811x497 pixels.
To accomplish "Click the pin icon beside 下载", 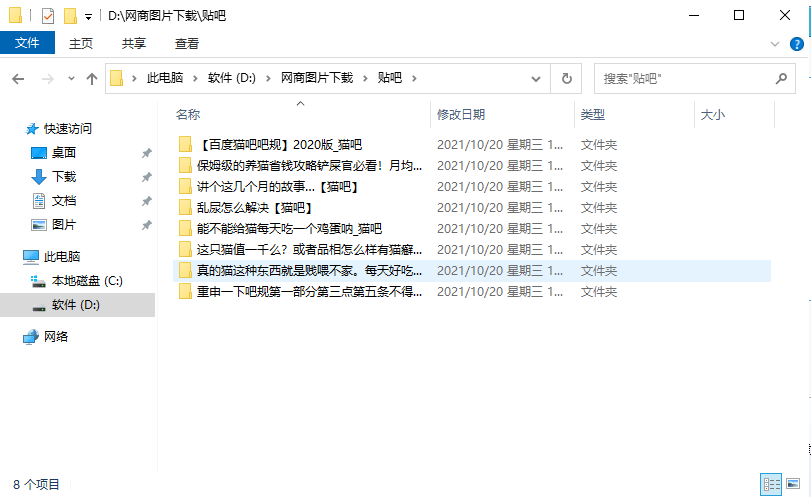I will click(x=147, y=177).
